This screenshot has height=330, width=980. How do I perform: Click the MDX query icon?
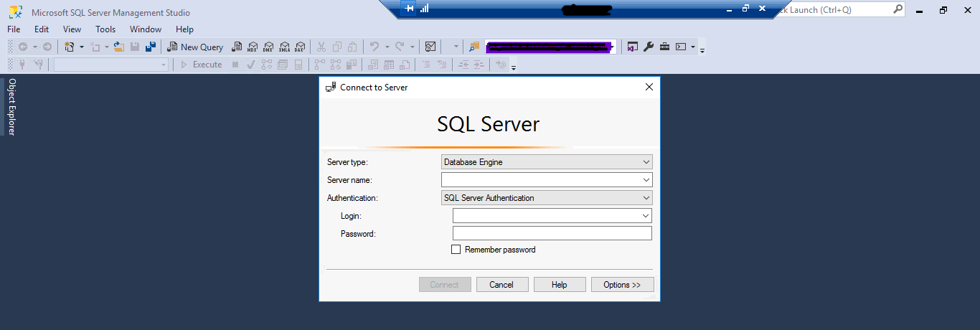252,47
